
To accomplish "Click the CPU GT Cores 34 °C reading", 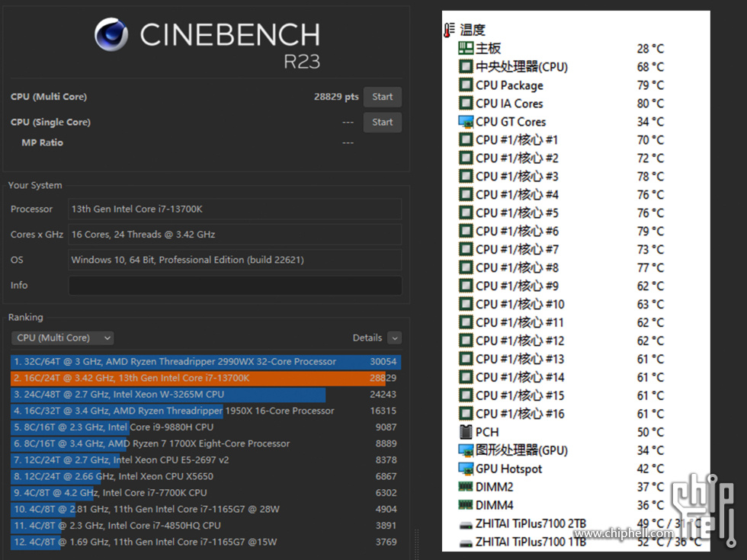I will point(650,122).
